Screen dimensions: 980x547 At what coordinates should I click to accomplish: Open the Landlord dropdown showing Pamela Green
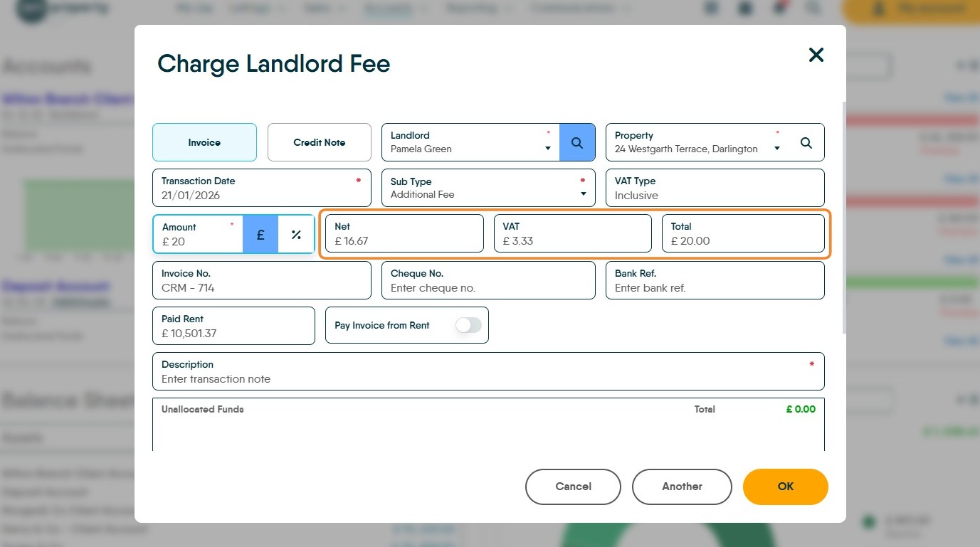click(470, 142)
